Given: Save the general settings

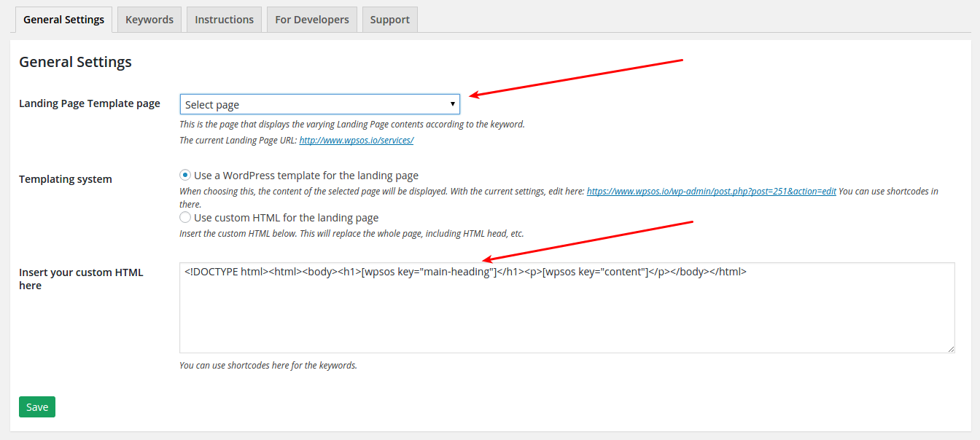Looking at the screenshot, I should 37,407.
